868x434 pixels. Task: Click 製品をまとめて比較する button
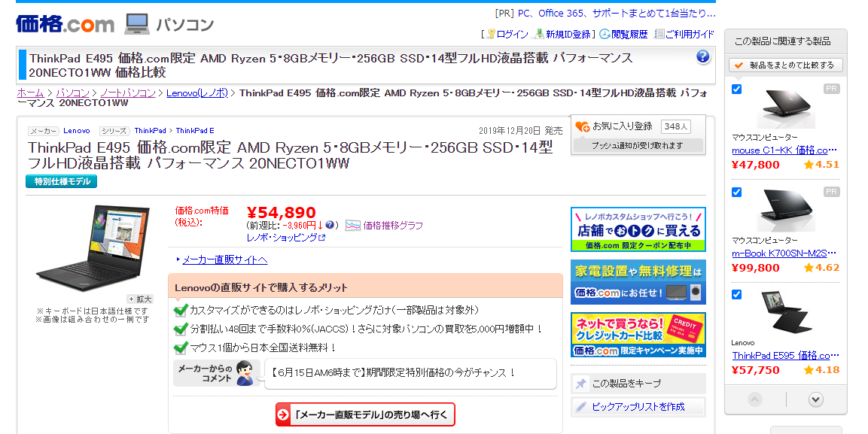pos(785,65)
